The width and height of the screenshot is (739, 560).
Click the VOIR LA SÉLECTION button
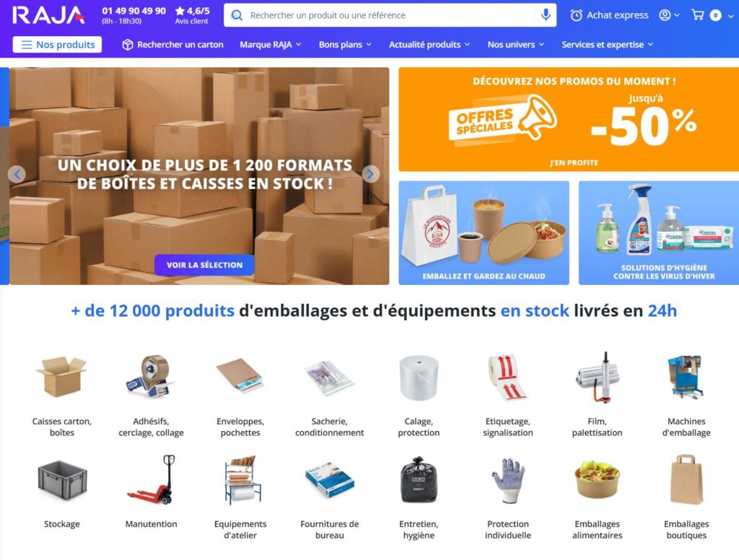click(x=204, y=265)
